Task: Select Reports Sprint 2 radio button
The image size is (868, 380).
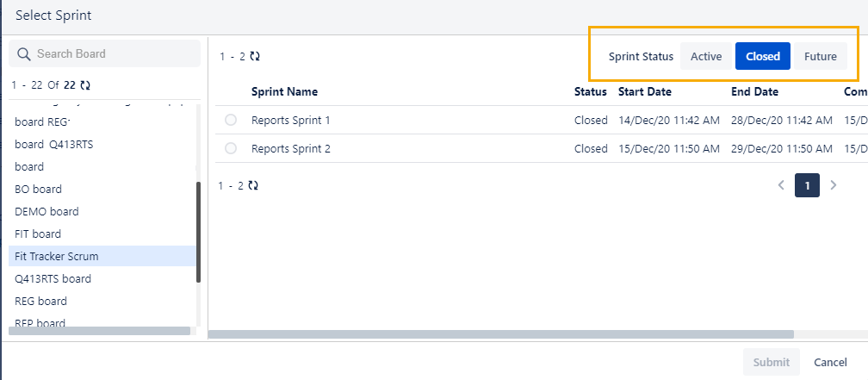Action: [x=231, y=148]
